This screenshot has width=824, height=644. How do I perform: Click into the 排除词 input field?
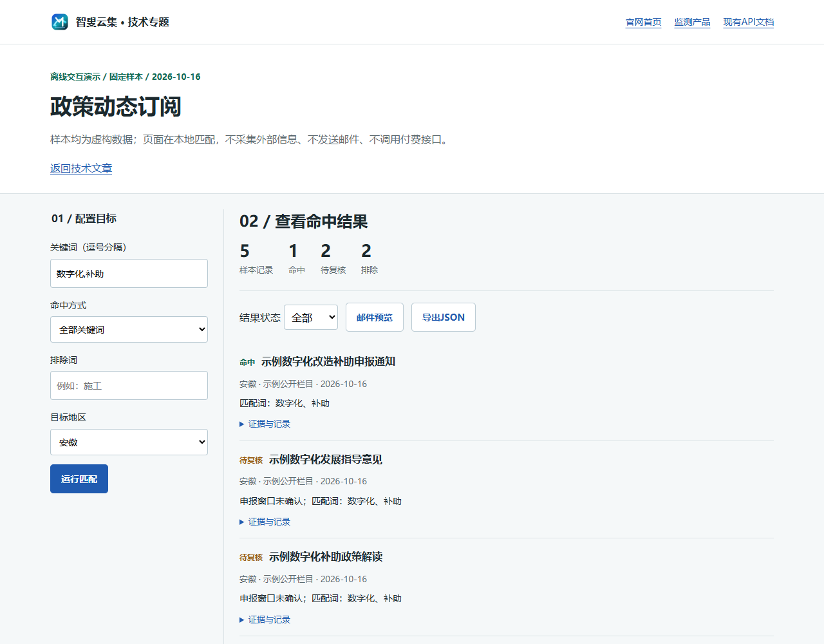pyautogui.click(x=129, y=385)
